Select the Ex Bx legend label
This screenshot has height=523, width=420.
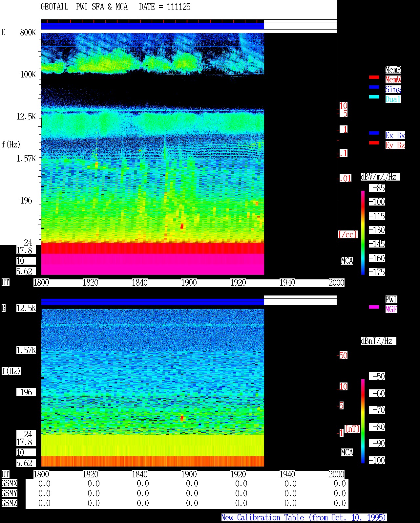[395, 135]
